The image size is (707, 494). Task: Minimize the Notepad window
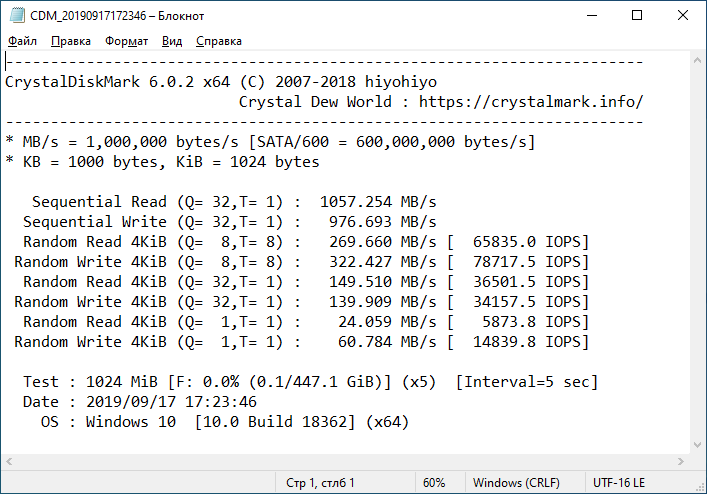point(592,15)
